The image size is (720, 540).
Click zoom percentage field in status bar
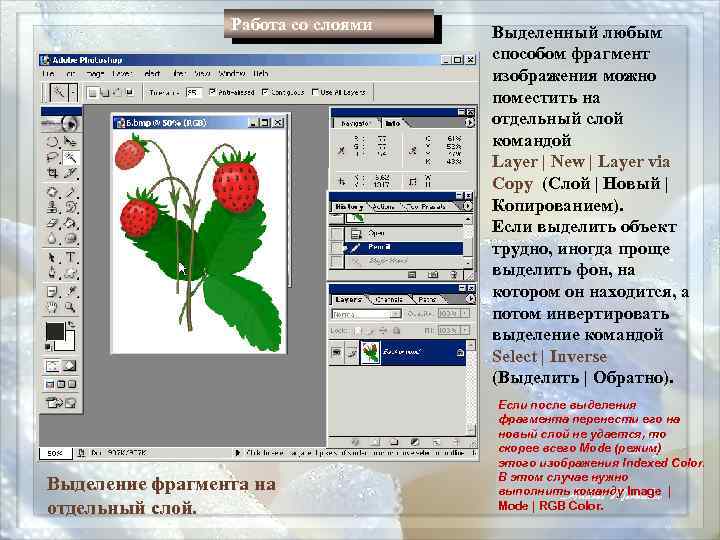pyautogui.click(x=55, y=453)
